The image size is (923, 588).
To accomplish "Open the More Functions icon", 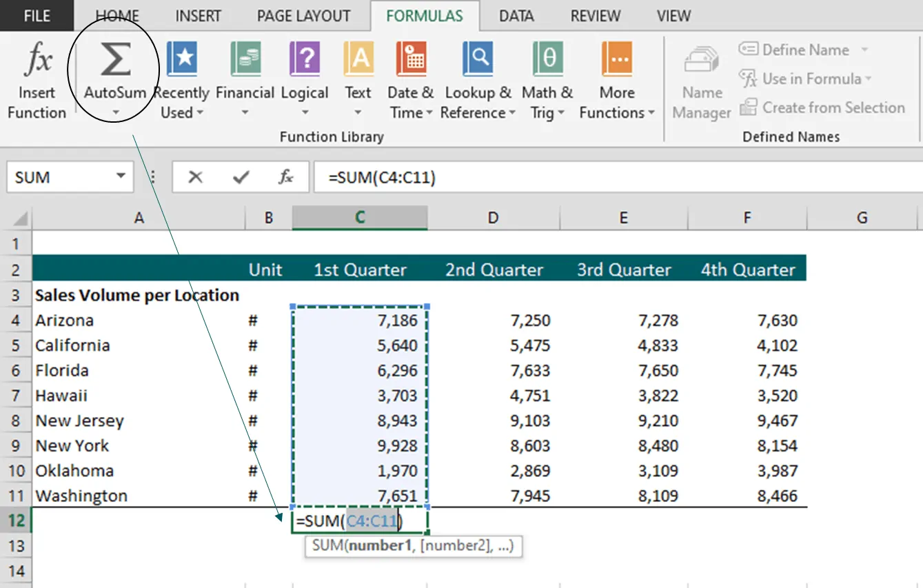I will [617, 59].
